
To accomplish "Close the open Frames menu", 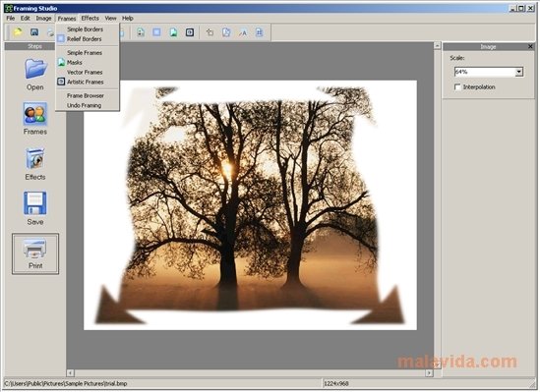I will tap(67, 19).
